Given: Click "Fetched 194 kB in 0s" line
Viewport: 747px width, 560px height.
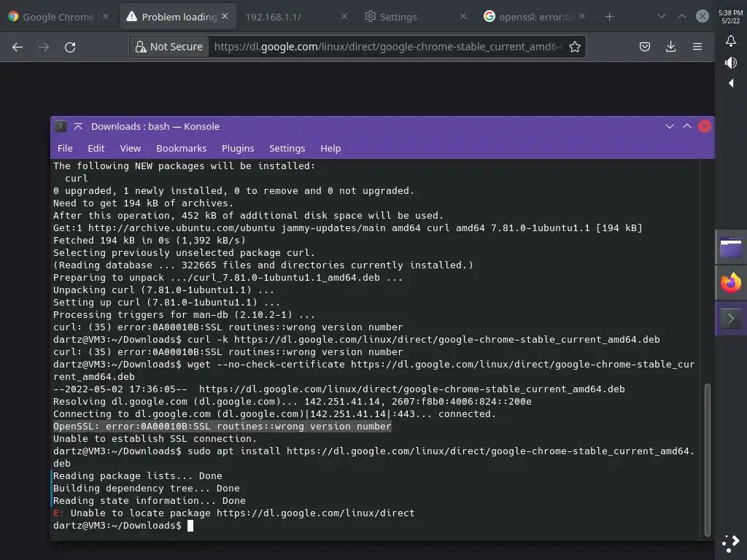Looking at the screenshot, I should click(149, 241).
